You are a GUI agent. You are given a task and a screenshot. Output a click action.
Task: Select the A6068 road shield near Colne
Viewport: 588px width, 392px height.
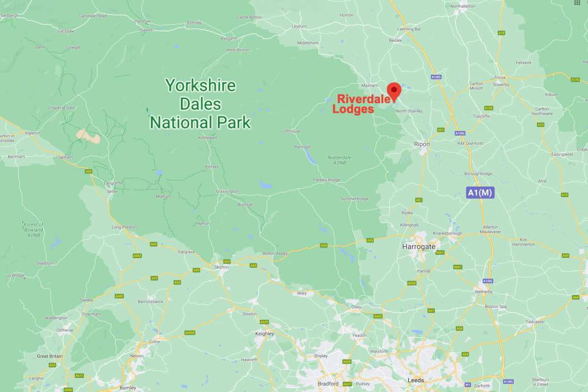coord(190,332)
